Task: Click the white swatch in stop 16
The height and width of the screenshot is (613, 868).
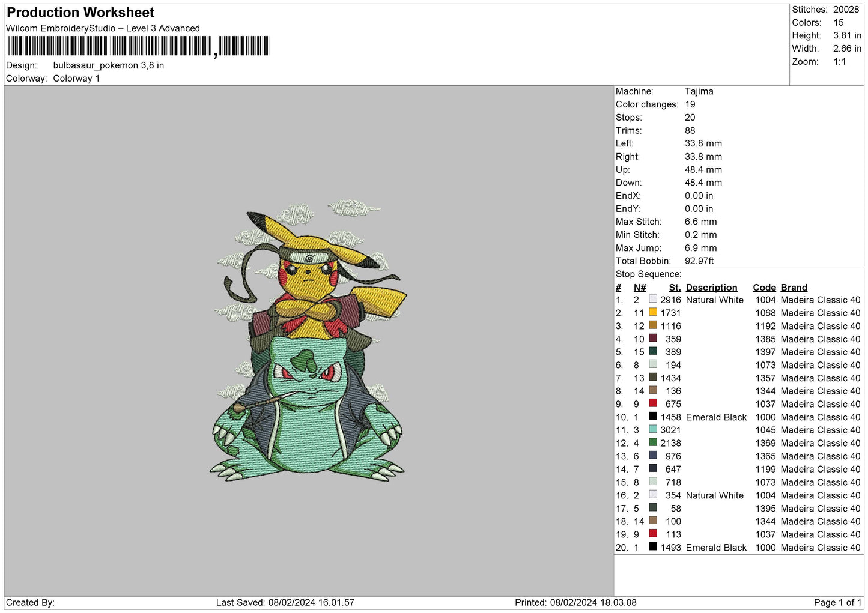Action: coord(653,494)
